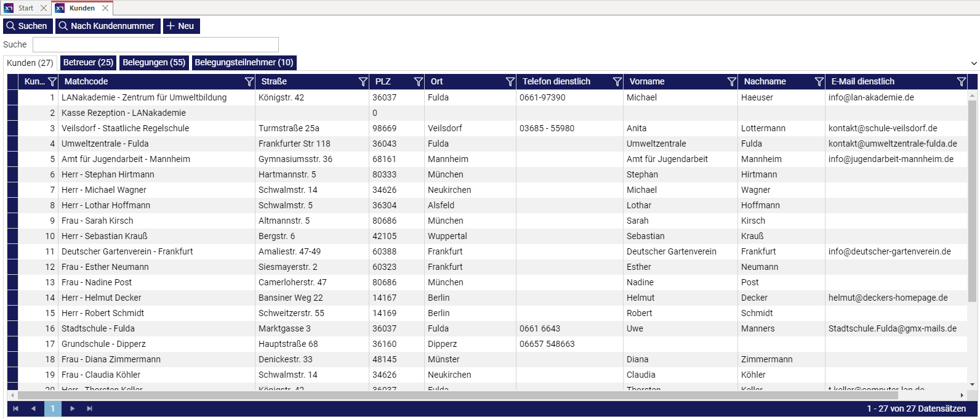This screenshot has height=419, width=980.
Task: Open the Belegungen (55) tab
Action: pos(154,63)
